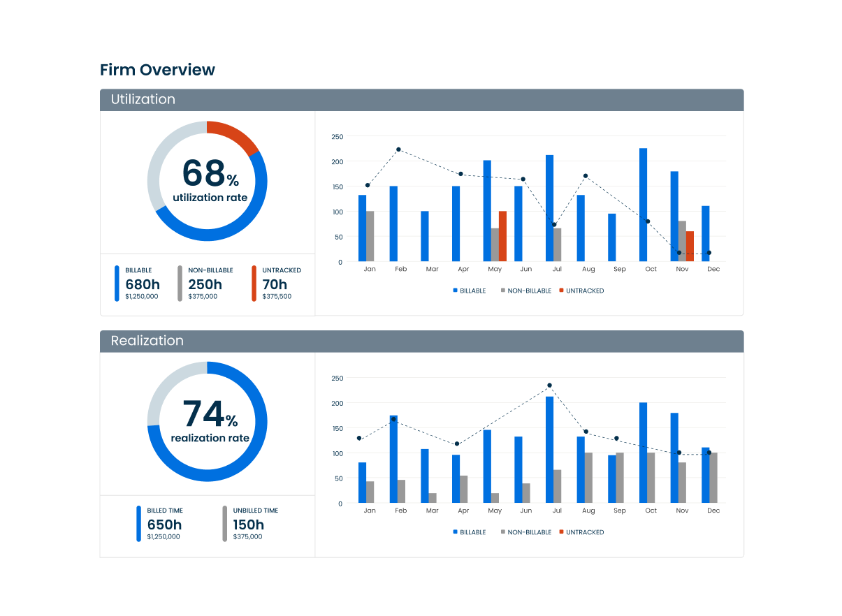This screenshot has height=616, width=842.
Task: Toggle NON-BILLABLE legend entry in Utilization chart
Action: 525,291
